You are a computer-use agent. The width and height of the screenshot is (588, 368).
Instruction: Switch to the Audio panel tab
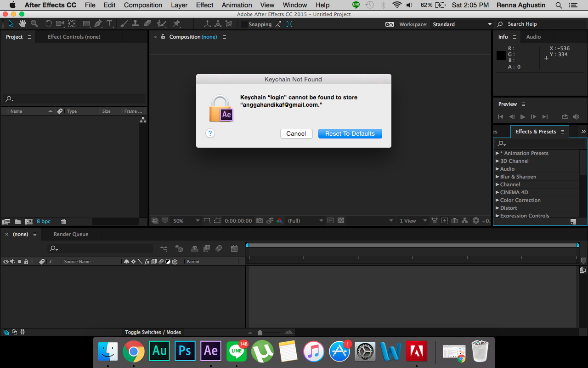[x=533, y=37]
